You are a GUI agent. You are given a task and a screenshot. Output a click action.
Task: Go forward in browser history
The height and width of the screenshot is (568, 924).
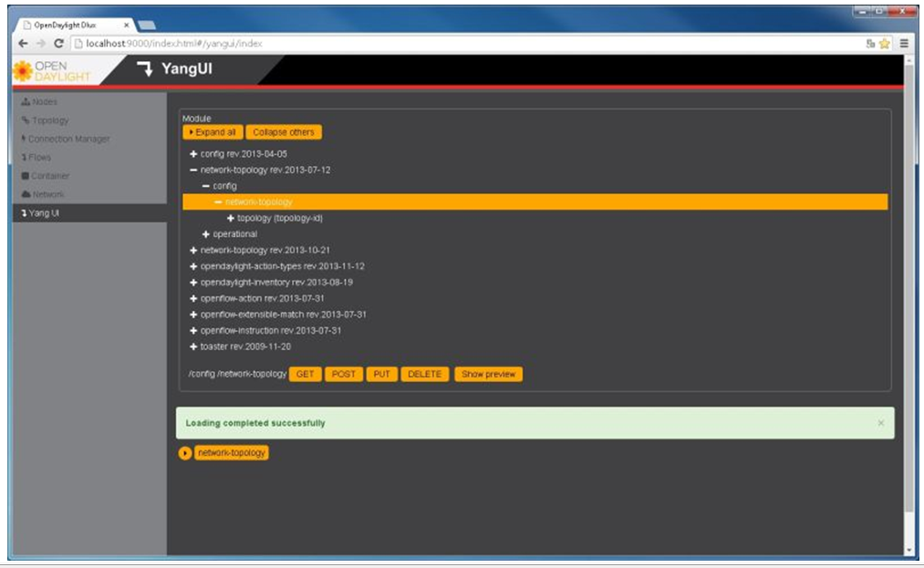point(41,44)
